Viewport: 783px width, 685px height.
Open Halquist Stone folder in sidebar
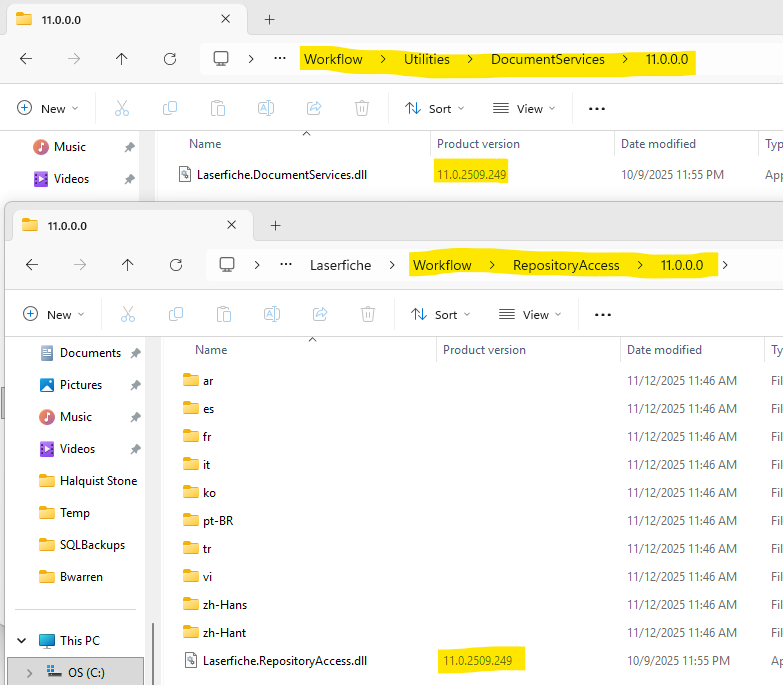click(x=98, y=481)
